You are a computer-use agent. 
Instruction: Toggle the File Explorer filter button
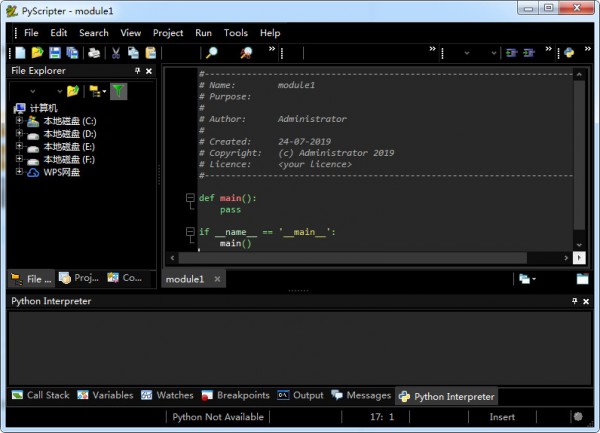coord(118,91)
